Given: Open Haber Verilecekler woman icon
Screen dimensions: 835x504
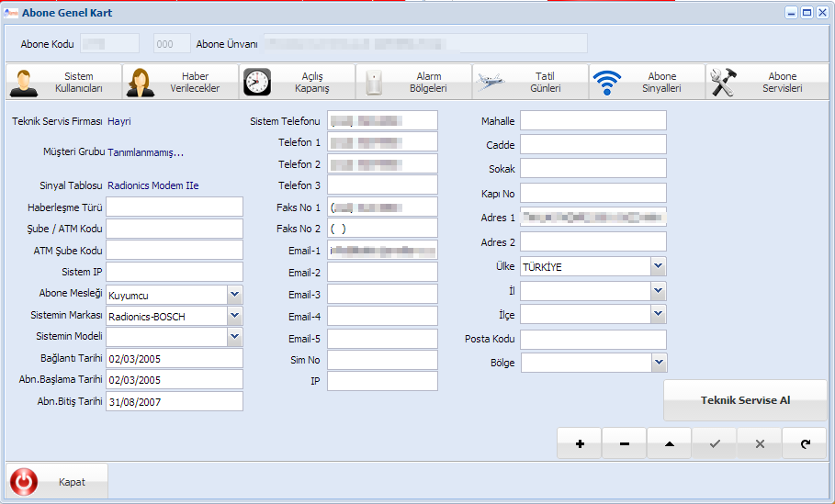Looking at the screenshot, I should point(140,83).
